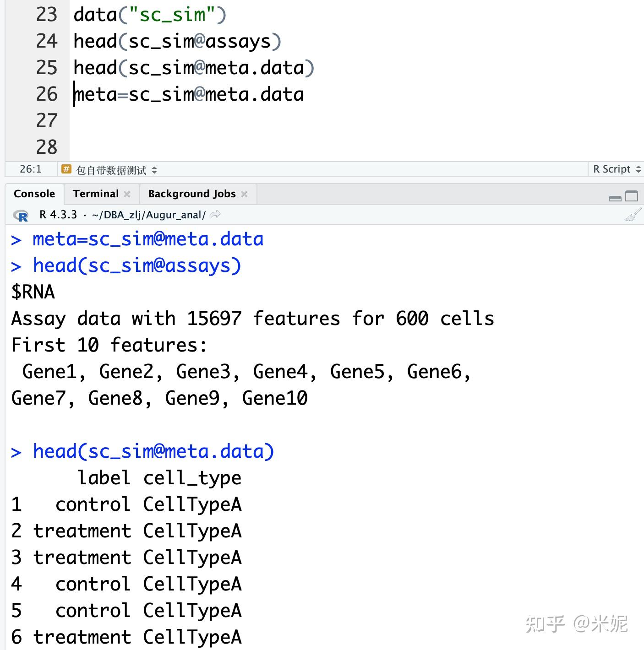This screenshot has width=644, height=650.
Task: Click the orange section hash icon
Action: tap(66, 169)
